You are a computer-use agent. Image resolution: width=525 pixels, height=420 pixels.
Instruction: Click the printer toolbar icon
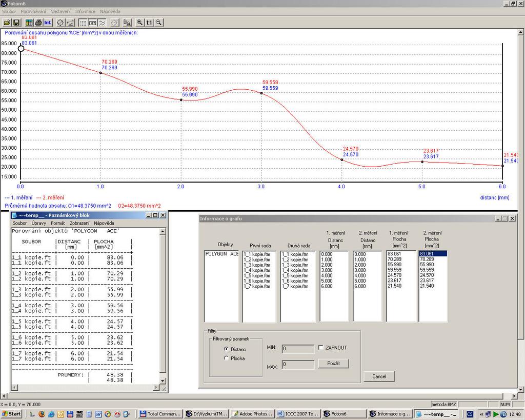[38, 23]
